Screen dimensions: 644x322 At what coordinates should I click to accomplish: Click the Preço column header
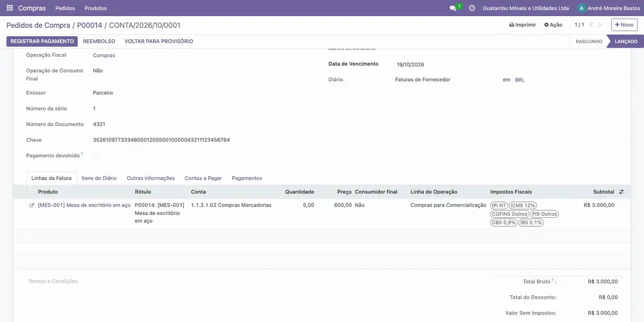pyautogui.click(x=344, y=192)
